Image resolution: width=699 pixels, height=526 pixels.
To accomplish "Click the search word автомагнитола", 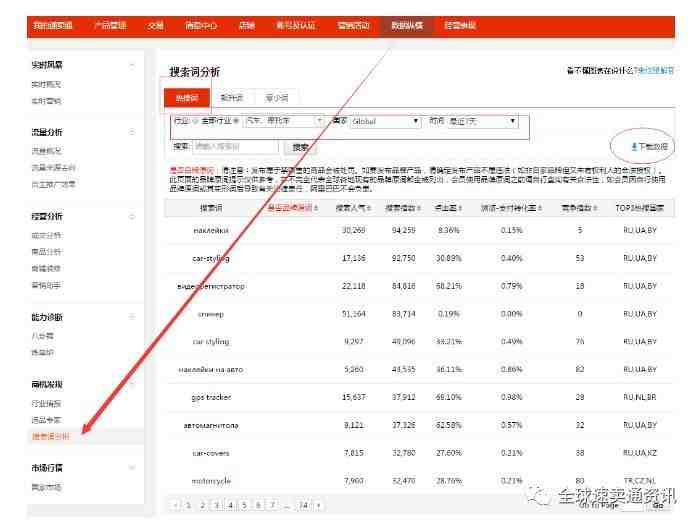I will pyautogui.click(x=211, y=425).
